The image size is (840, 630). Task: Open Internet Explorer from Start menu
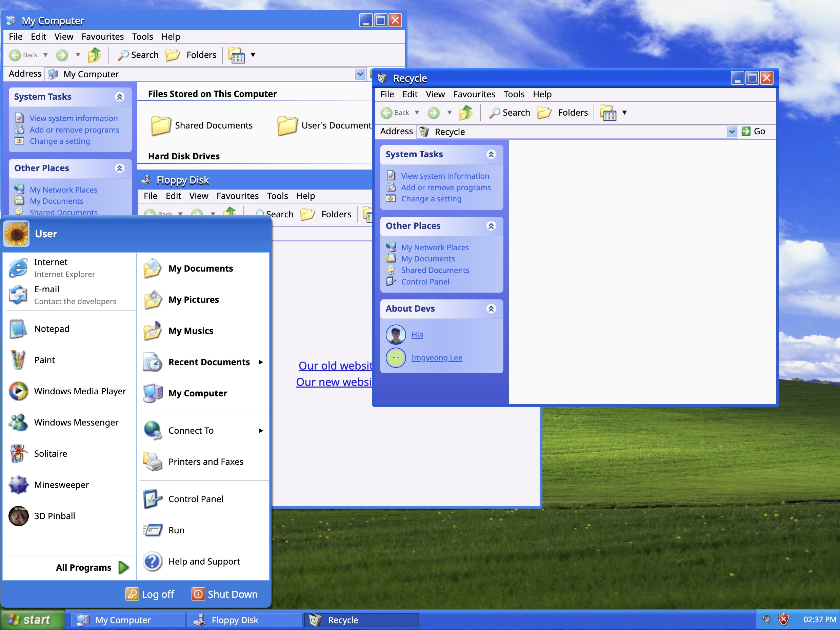pos(69,268)
